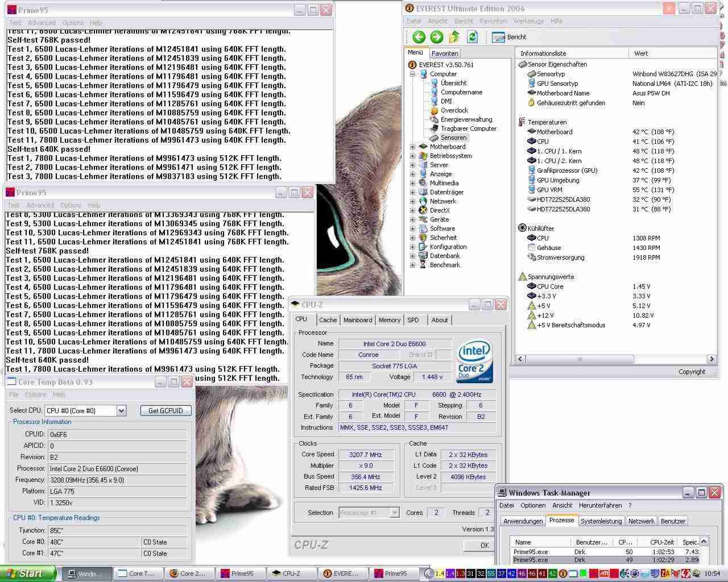Click the green back arrow in EVEREST toolbar
728x582 pixels.
click(x=419, y=37)
